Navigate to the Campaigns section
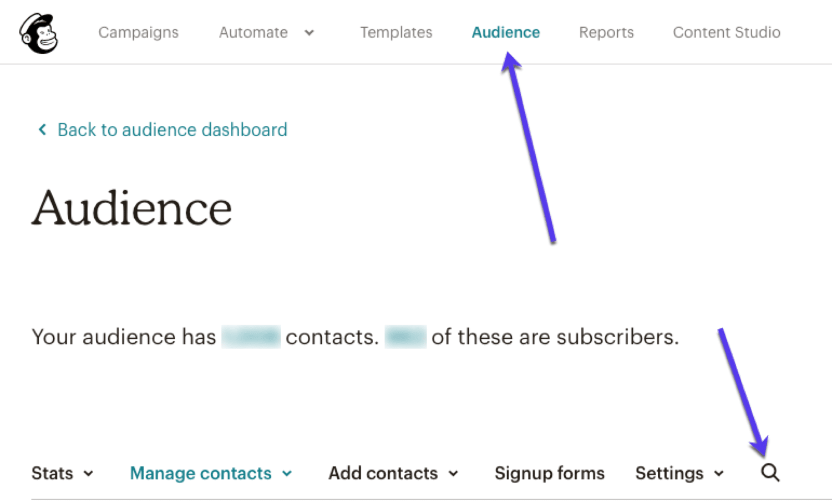This screenshot has height=504, width=832. click(138, 32)
